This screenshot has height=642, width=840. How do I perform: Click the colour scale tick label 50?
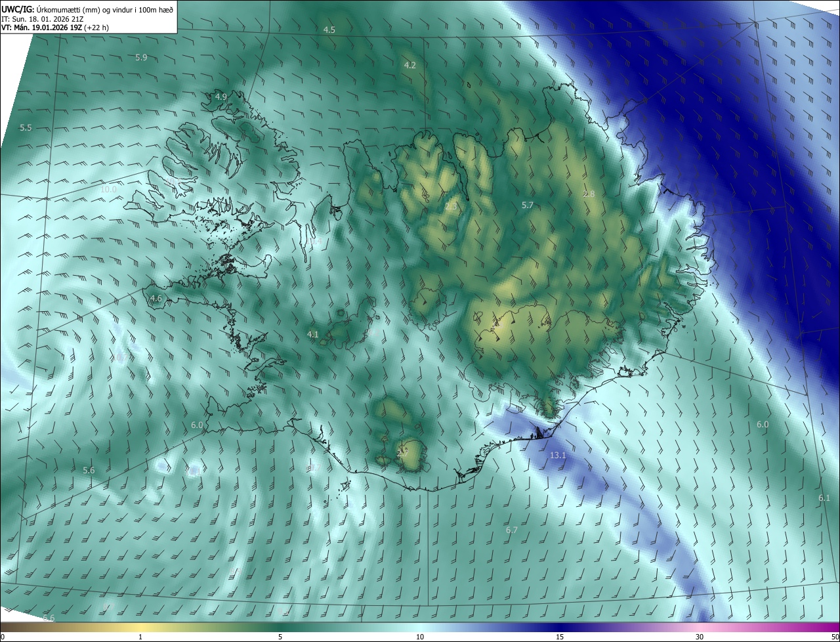[834, 637]
